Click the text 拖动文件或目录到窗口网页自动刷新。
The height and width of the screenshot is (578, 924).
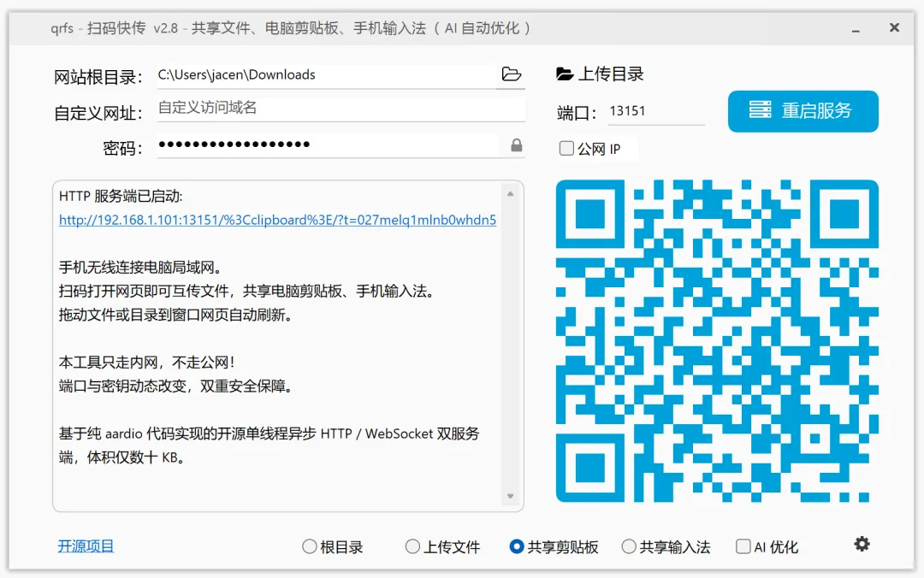pos(176,315)
